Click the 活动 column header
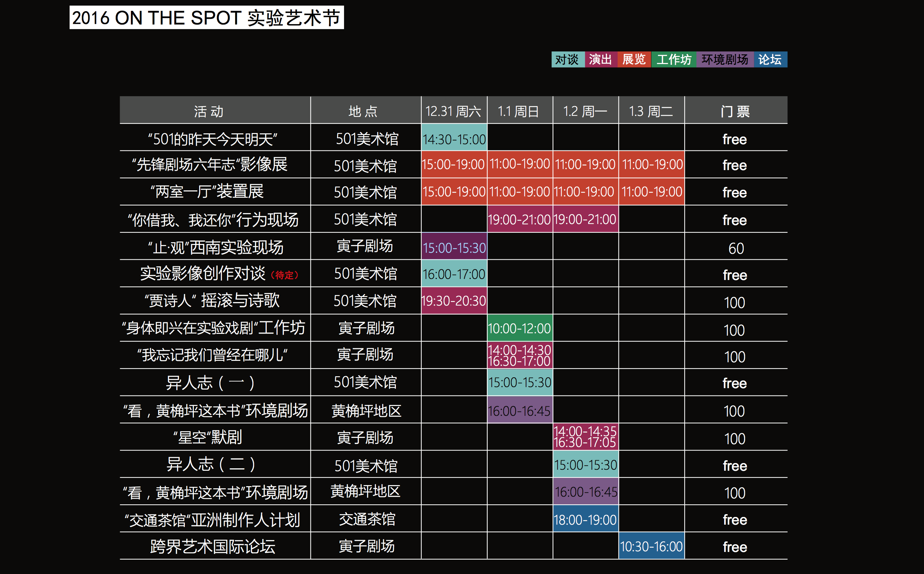This screenshot has width=924, height=574. point(215,111)
